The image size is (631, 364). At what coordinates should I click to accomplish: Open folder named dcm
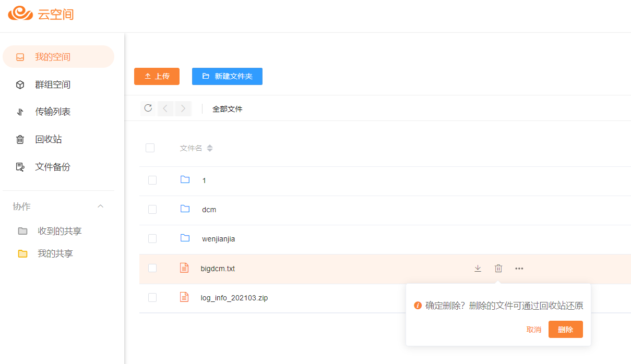coord(209,210)
